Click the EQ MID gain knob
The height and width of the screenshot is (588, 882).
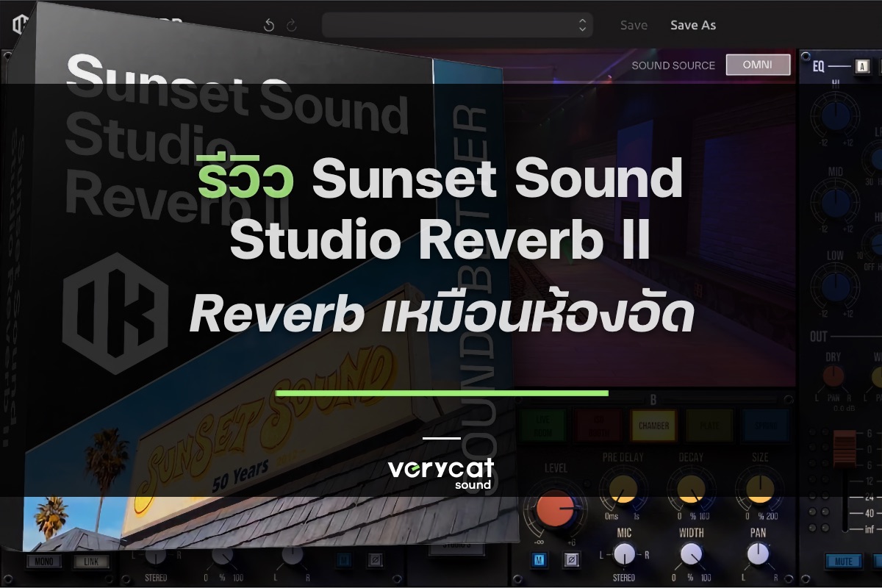834,201
